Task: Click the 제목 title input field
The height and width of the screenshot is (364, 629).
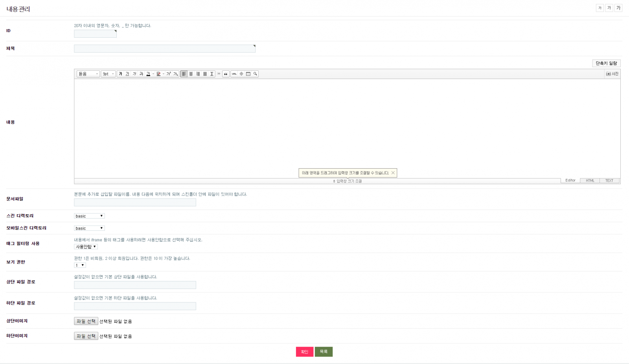Action: (165, 49)
